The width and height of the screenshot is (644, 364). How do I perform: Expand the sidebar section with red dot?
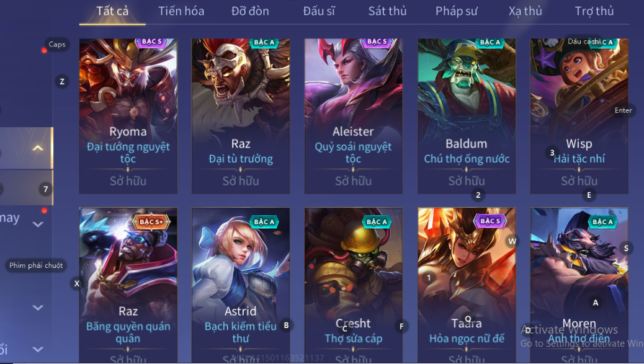(38, 224)
